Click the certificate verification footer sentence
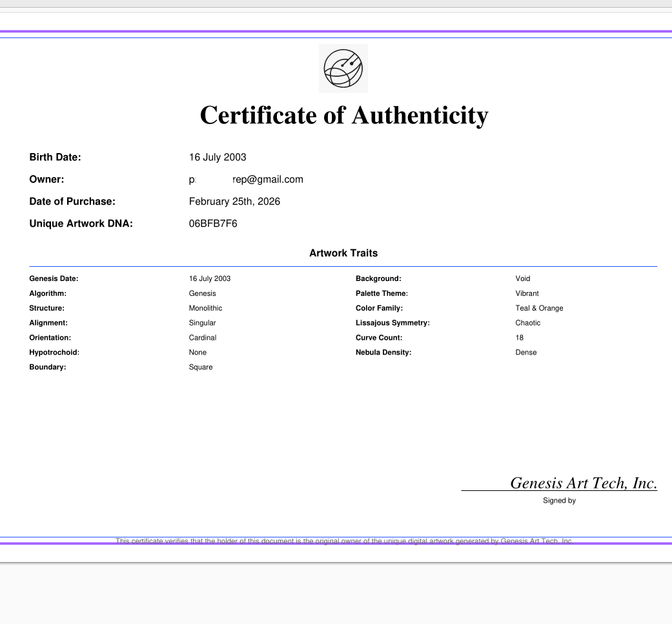The height and width of the screenshot is (624, 672). [344, 541]
